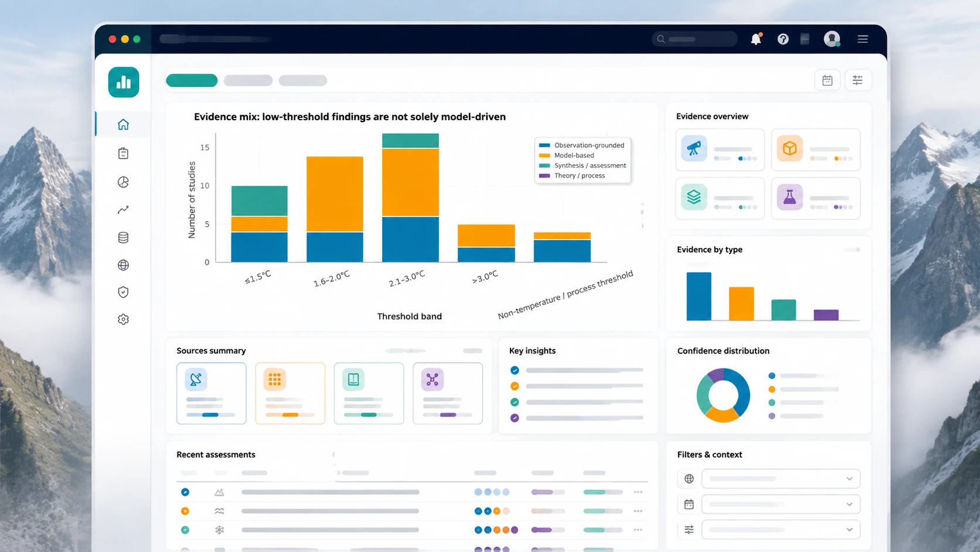This screenshot has width=980, height=552.
Task: Toggle first row check in Recent assessments
Action: pos(185,492)
